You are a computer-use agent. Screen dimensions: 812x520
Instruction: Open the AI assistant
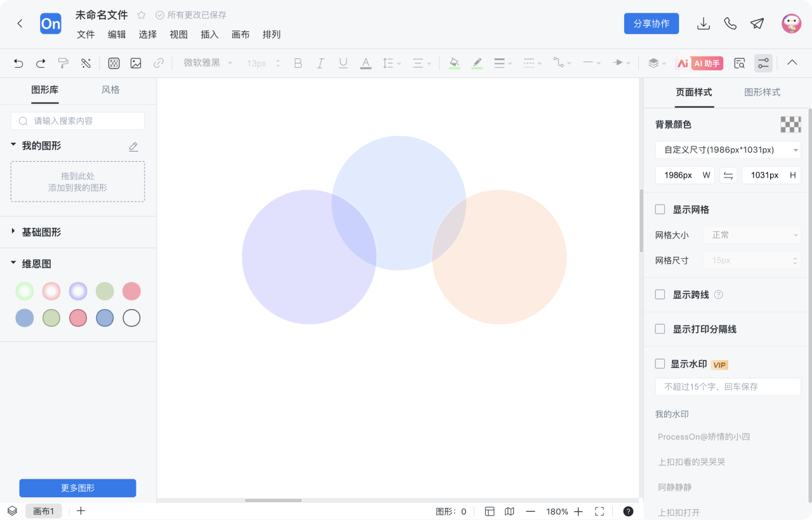(700, 63)
